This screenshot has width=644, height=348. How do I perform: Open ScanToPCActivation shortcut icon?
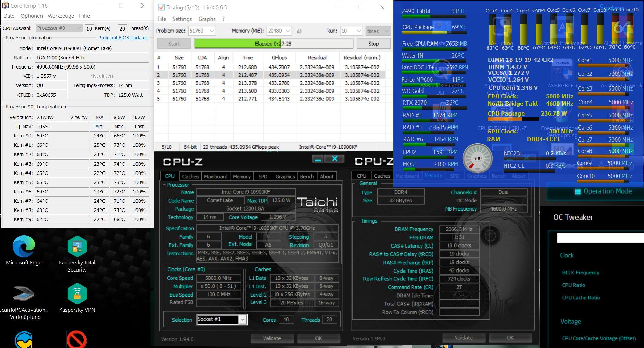click(x=24, y=294)
